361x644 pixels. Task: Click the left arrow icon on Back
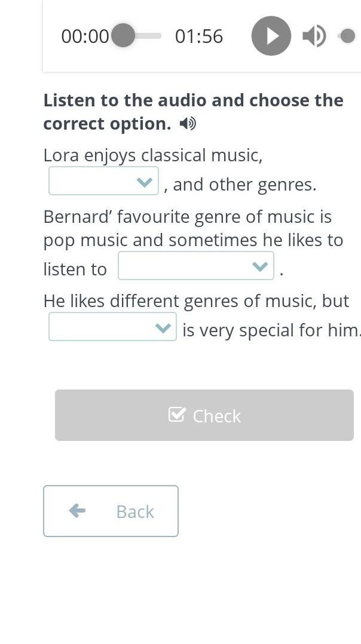coord(77,511)
